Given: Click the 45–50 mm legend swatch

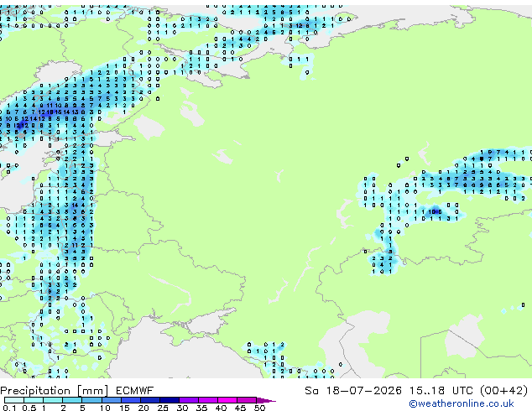Looking at the screenshot, I should tap(247, 400).
